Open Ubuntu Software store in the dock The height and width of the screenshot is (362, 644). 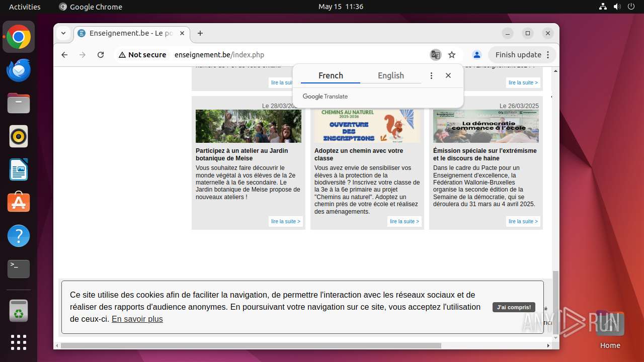click(x=19, y=203)
